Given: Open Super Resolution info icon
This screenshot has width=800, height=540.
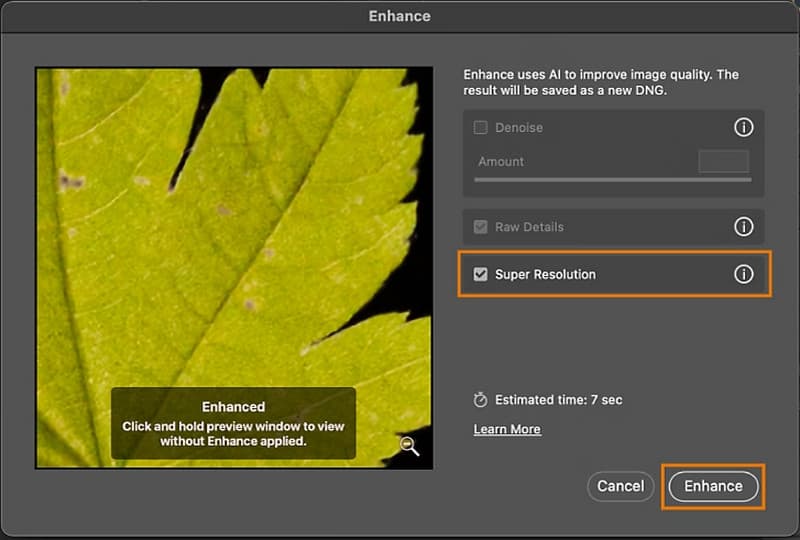Looking at the screenshot, I should [x=743, y=274].
